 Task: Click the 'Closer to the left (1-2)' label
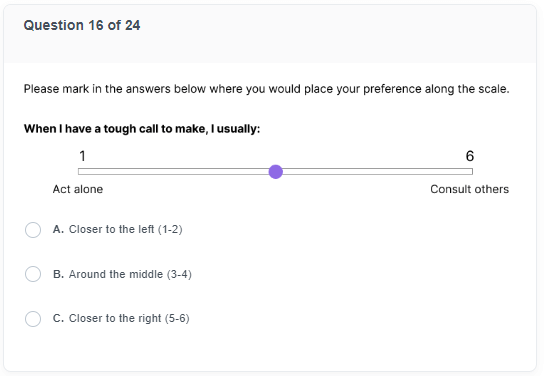coord(126,229)
